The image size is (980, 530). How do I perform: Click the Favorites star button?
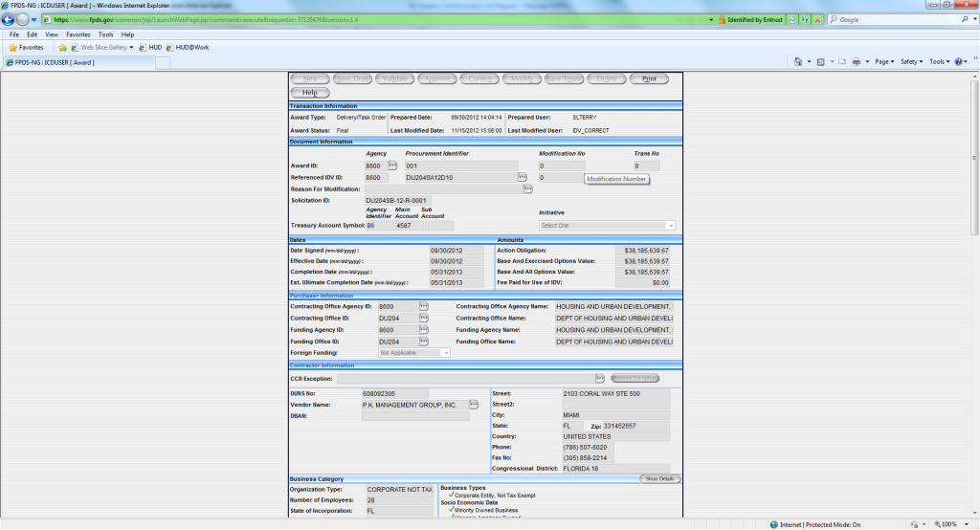tap(26, 48)
